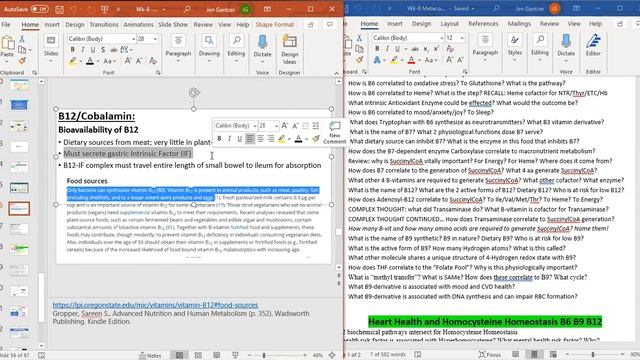The height and width of the screenshot is (360, 640).
Task: Click Focus mode in Word status bar
Action: click(489, 355)
